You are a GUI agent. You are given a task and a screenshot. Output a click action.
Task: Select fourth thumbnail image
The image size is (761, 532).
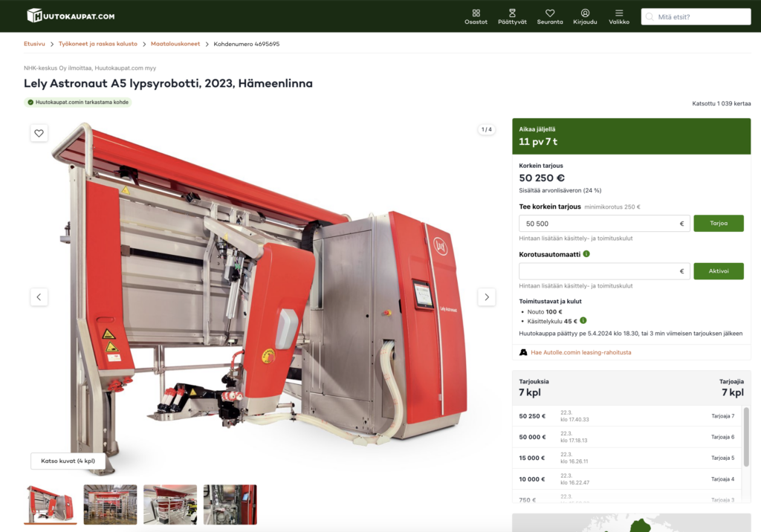click(230, 505)
